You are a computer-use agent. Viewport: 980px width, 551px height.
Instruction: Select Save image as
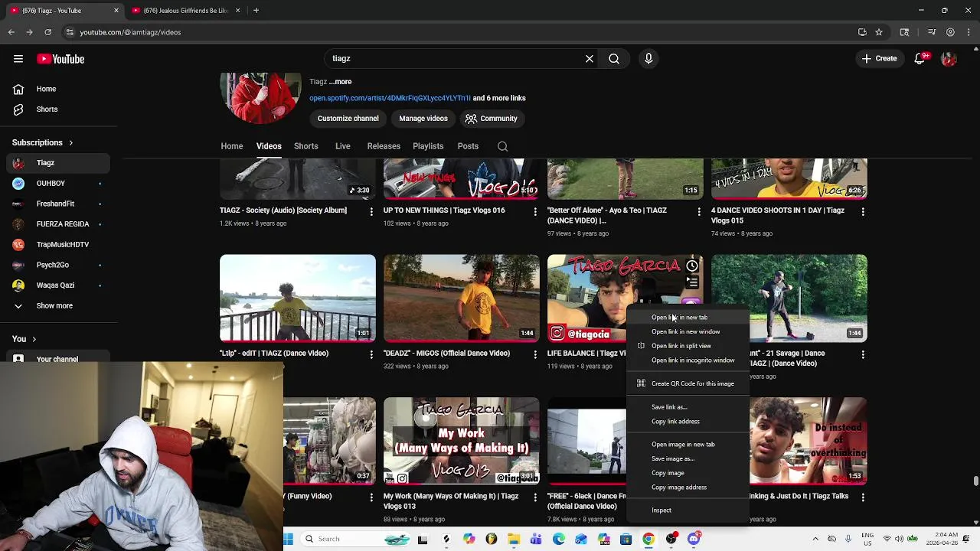pos(688,459)
